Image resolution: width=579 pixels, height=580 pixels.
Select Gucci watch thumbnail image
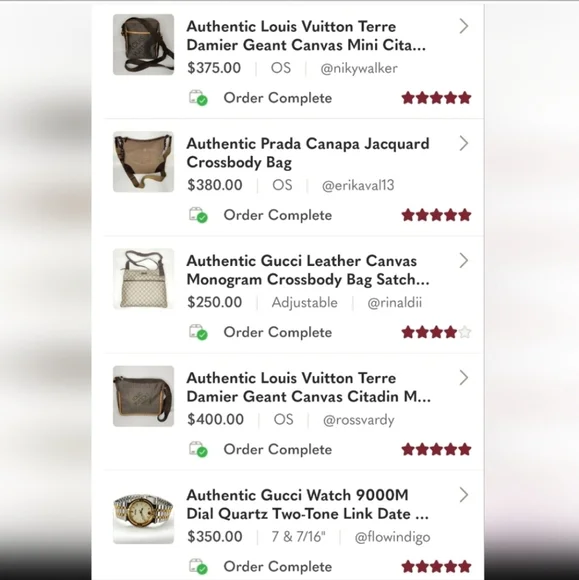click(x=143, y=513)
